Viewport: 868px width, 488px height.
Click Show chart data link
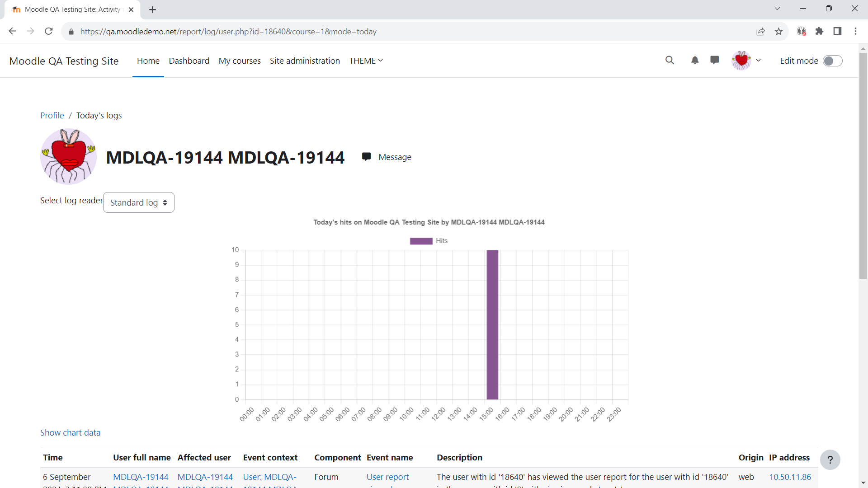pyautogui.click(x=70, y=432)
